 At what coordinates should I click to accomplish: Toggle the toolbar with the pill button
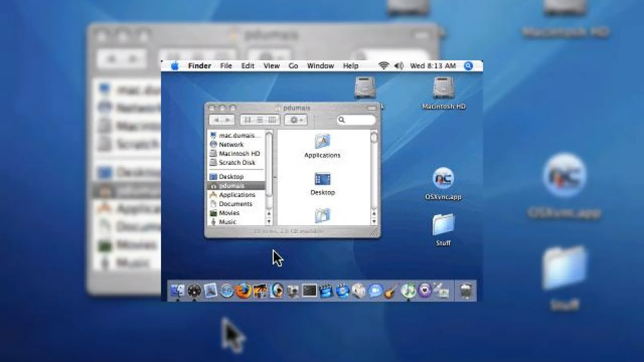(371, 108)
